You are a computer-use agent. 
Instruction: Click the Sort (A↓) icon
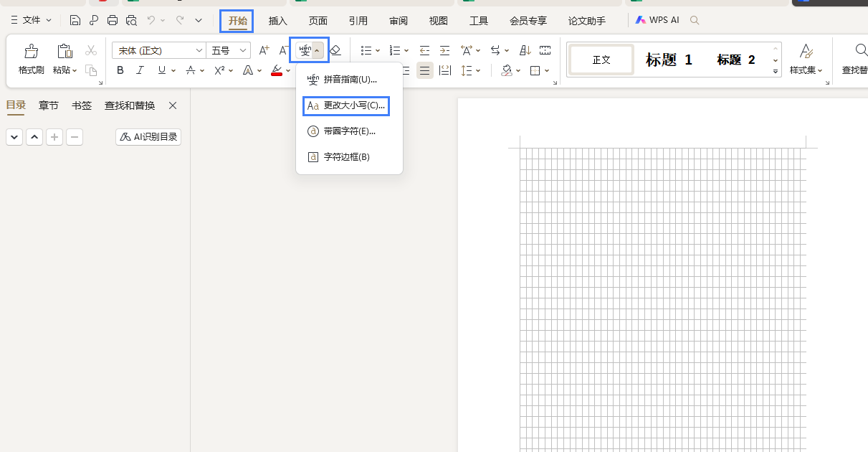525,50
